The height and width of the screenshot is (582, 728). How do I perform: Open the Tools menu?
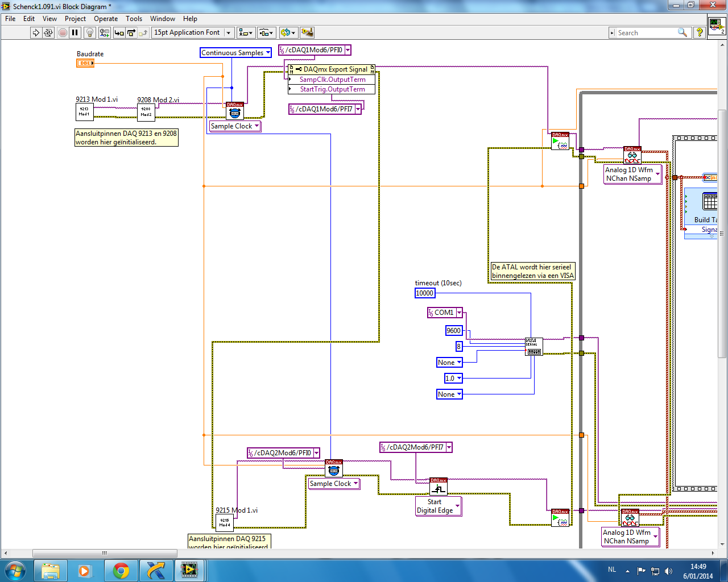[x=134, y=19]
